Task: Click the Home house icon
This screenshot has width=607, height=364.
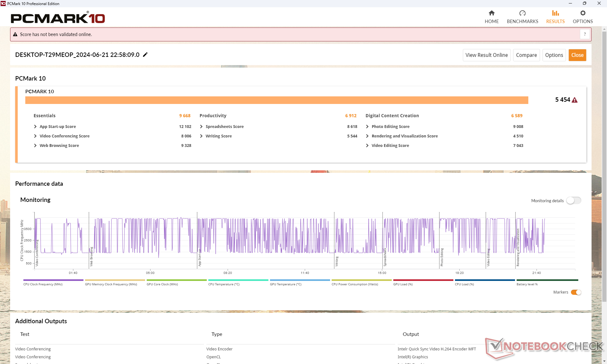Action: click(x=491, y=13)
